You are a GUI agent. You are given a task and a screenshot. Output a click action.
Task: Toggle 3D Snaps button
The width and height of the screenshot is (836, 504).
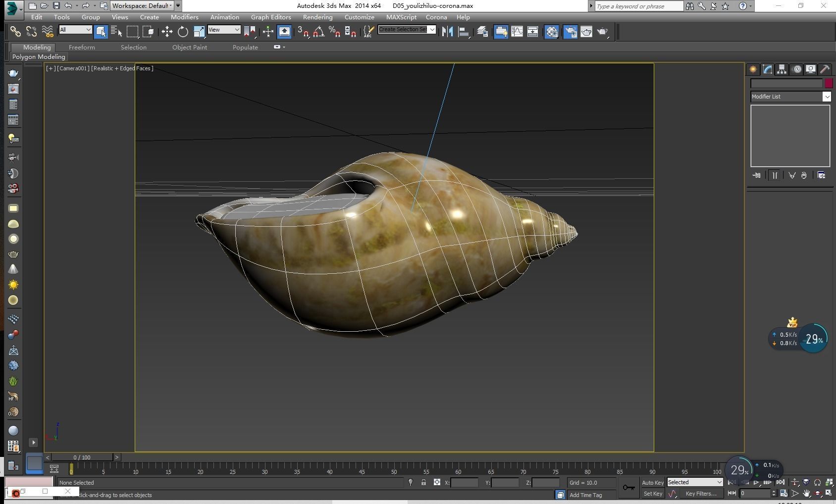point(303,32)
